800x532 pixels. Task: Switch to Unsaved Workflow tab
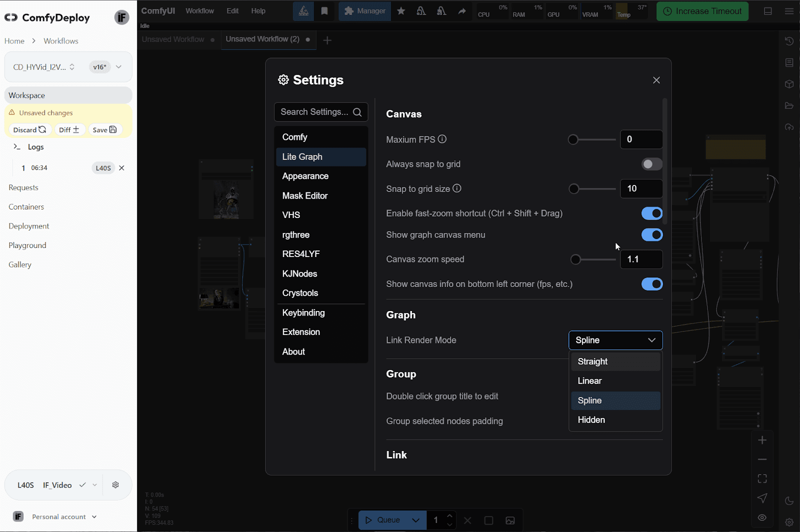173,39
